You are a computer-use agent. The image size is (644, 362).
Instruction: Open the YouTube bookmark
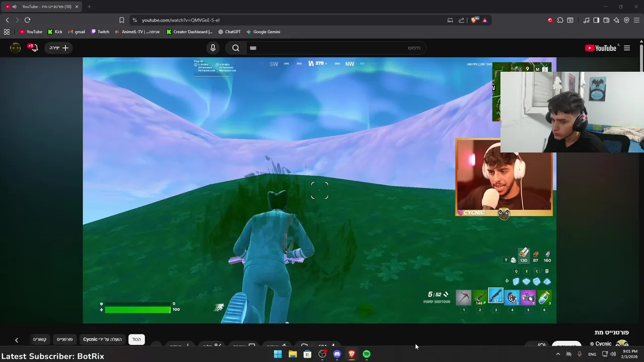click(x=31, y=32)
